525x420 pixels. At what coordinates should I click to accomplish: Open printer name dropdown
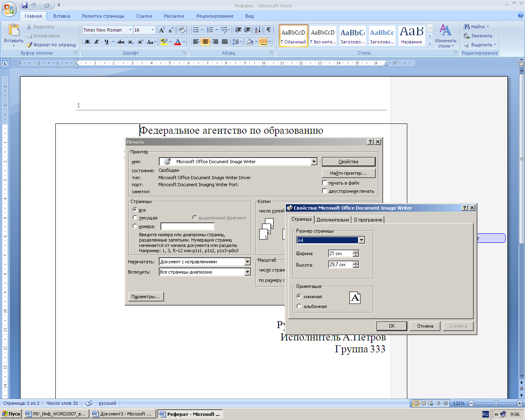pos(314,162)
